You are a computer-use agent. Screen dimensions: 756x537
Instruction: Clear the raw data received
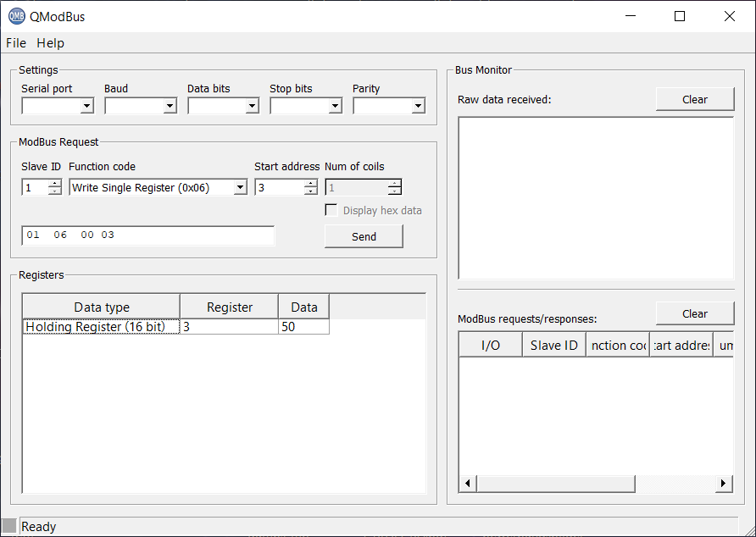pyautogui.click(x=695, y=99)
